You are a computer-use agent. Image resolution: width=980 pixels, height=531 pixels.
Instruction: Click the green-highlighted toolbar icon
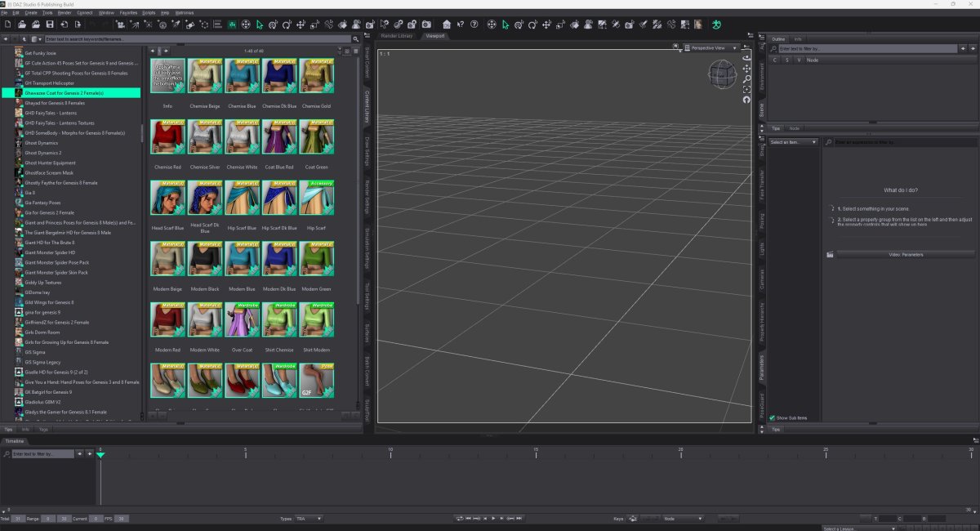pos(232,25)
